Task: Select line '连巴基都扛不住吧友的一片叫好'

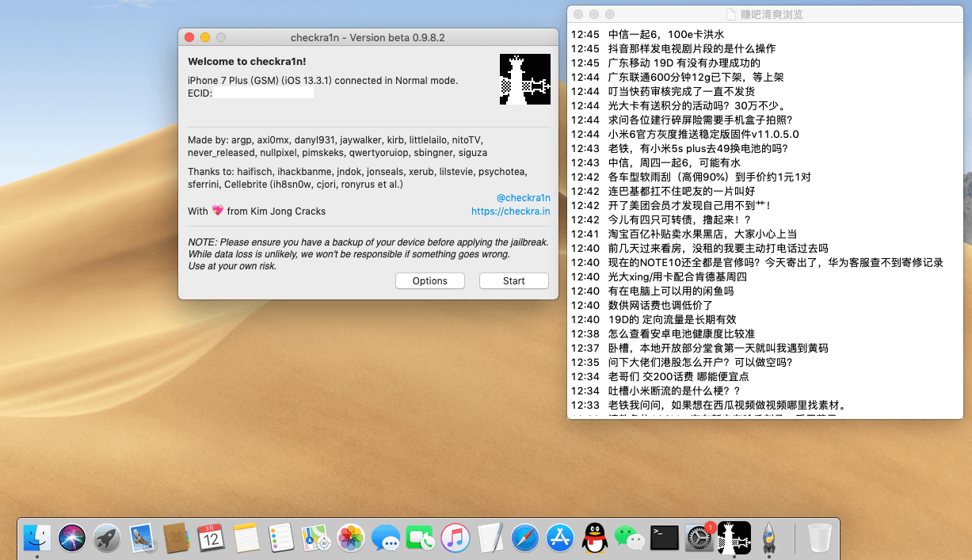Action: [681, 192]
